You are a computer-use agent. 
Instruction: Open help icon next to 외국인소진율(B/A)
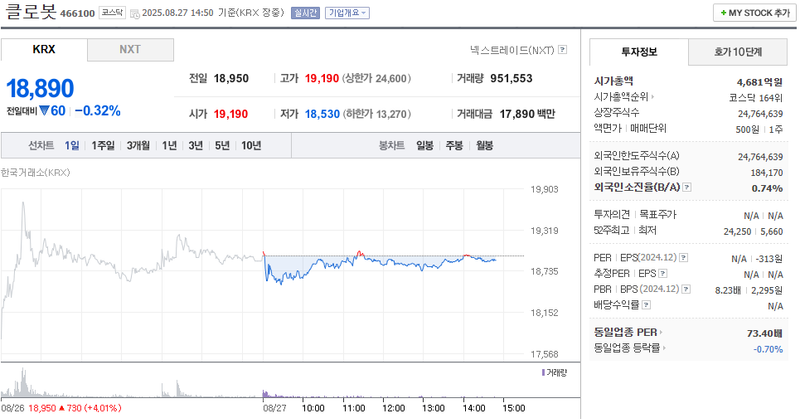tap(687, 187)
